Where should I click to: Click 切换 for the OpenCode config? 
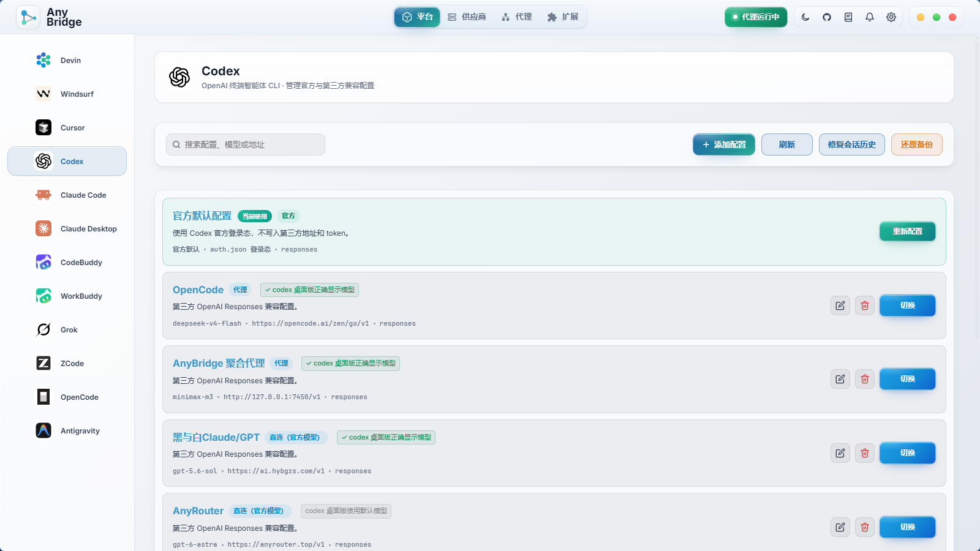[908, 305]
